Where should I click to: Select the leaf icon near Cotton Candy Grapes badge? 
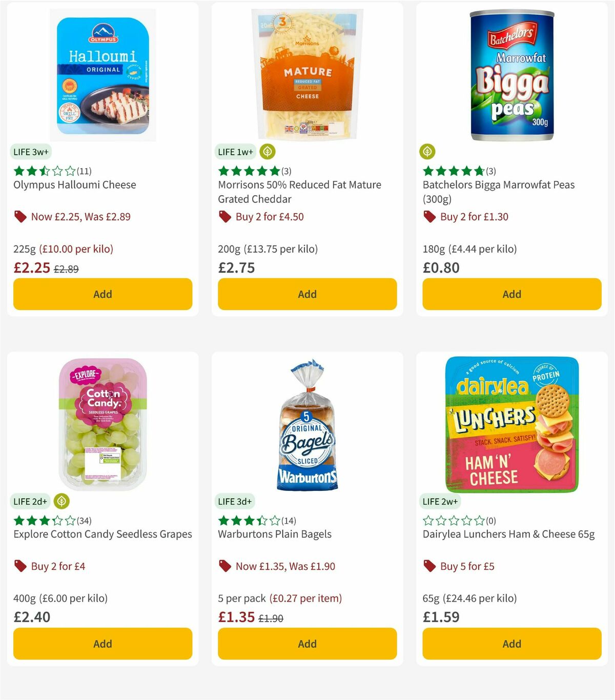(x=61, y=501)
